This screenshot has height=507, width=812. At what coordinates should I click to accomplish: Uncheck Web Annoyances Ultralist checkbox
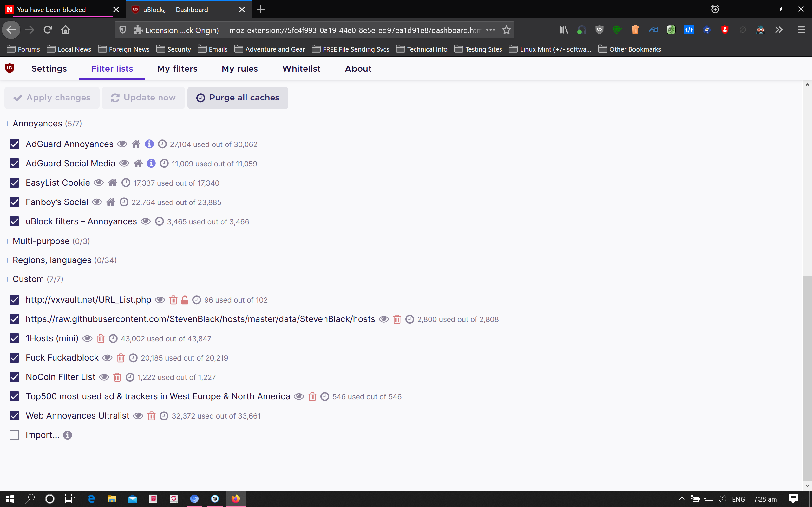click(x=14, y=416)
